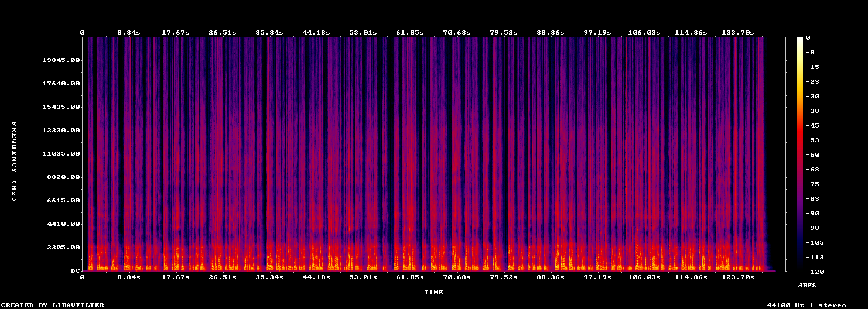Click the -75 value on dBFS scale
This screenshot has width=868, height=309.
point(812,184)
